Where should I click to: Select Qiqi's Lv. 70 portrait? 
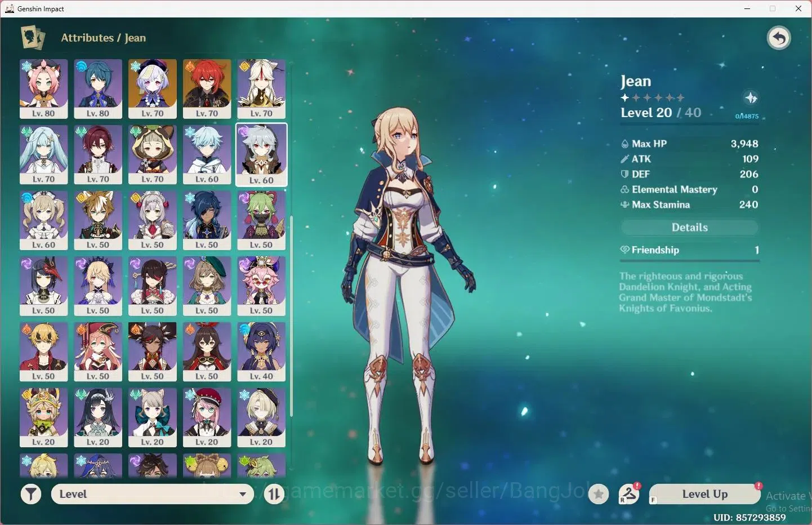pos(153,89)
